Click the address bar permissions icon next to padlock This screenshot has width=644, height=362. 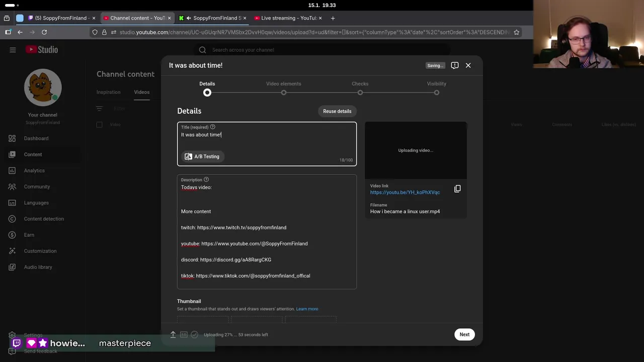114,32
